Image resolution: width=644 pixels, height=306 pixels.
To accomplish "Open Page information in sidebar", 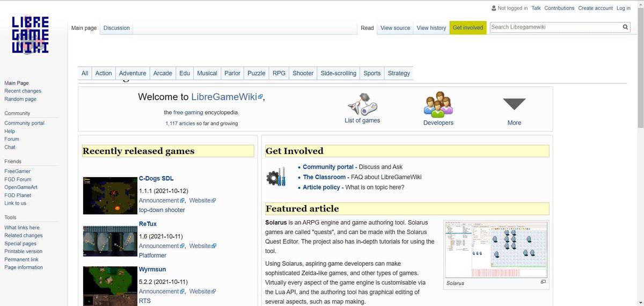I will [24, 267].
